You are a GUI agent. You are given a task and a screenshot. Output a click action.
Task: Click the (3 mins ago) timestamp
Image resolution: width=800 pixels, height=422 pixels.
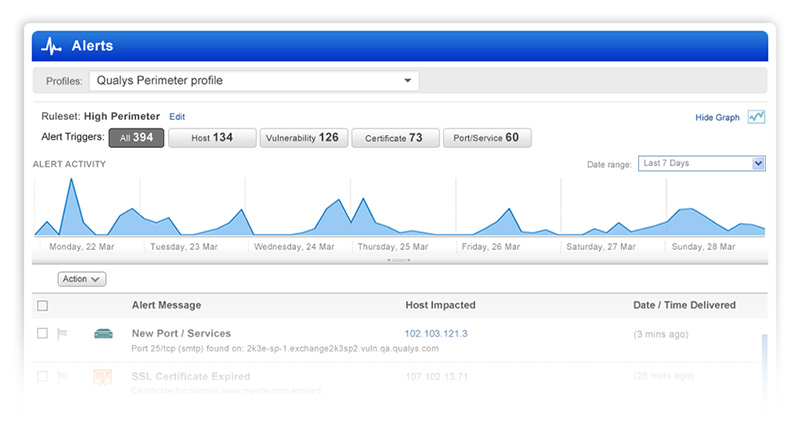(x=661, y=335)
